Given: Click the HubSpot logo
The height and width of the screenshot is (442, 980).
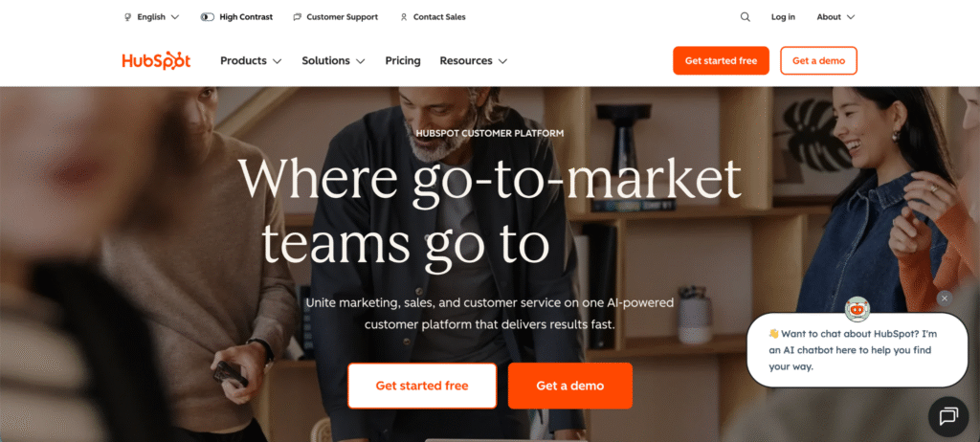Looking at the screenshot, I should tap(156, 60).
